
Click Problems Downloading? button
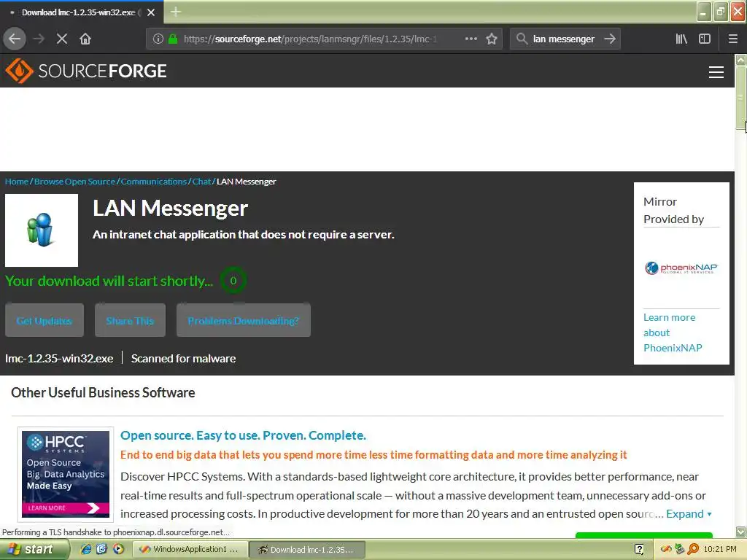[x=244, y=321]
